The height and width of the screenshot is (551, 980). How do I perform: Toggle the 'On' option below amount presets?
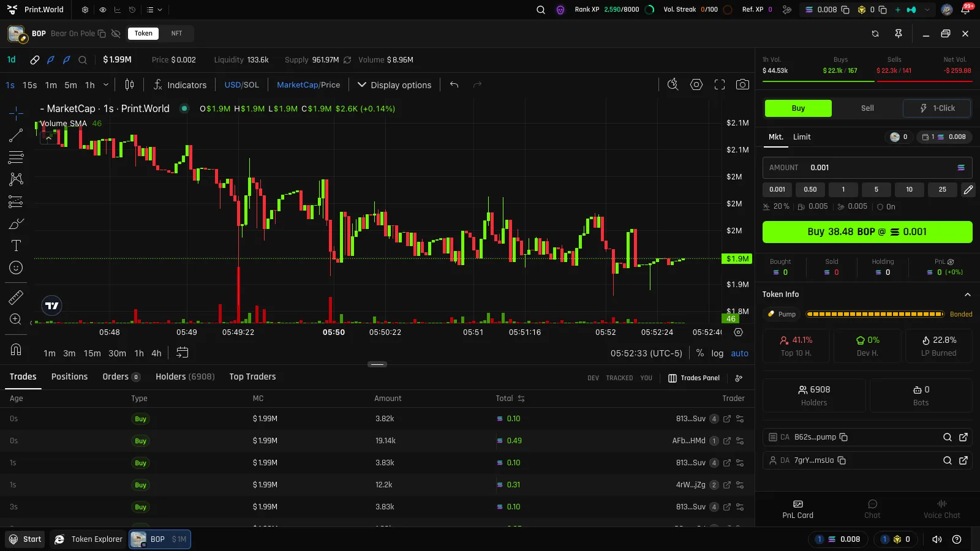coord(886,207)
